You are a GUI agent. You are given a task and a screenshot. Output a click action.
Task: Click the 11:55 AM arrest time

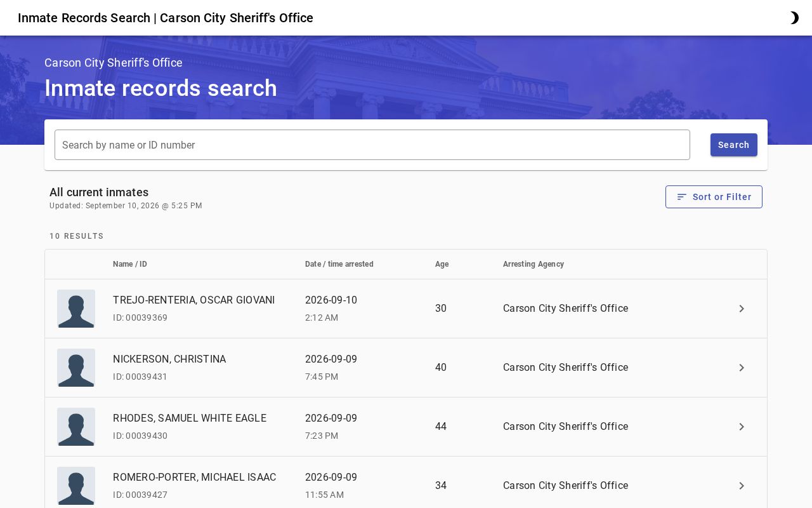coord(324,495)
